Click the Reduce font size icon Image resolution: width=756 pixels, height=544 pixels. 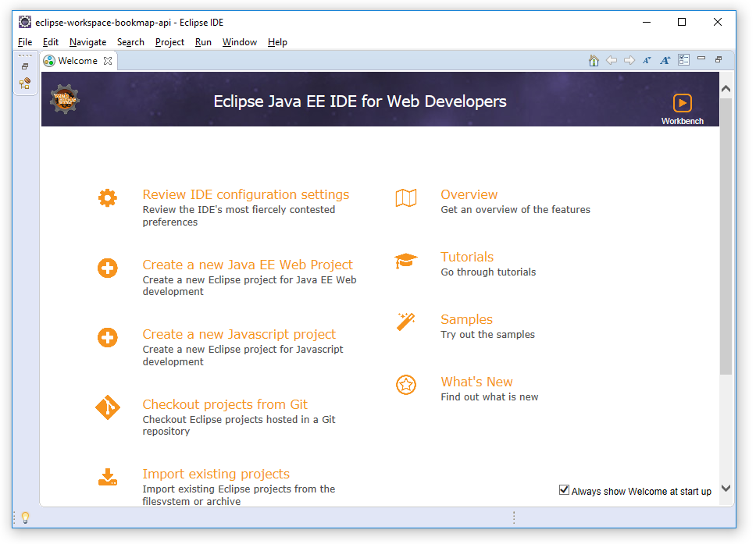[x=647, y=61]
